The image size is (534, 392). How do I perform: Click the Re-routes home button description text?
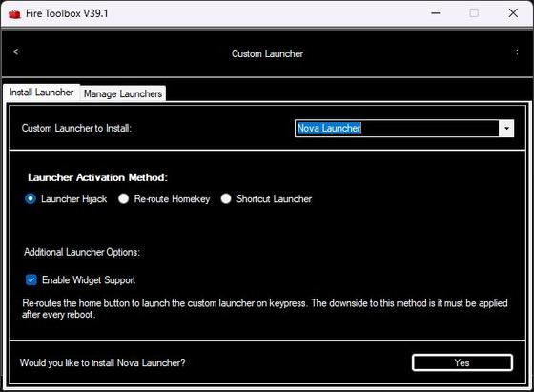[x=265, y=309]
